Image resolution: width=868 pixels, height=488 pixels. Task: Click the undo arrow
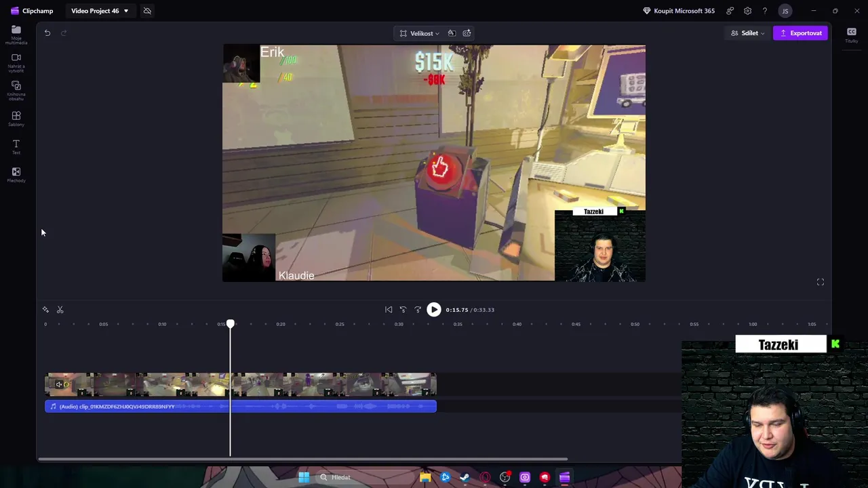tap(47, 33)
